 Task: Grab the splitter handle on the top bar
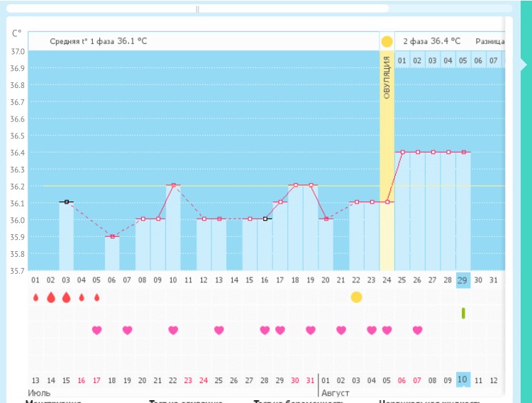pyautogui.click(x=197, y=9)
